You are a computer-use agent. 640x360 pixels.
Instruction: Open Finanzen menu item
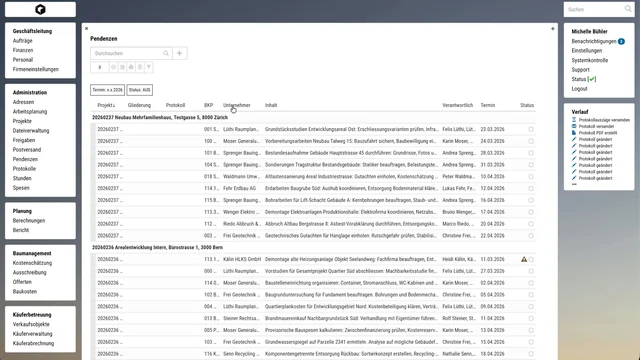click(x=23, y=50)
